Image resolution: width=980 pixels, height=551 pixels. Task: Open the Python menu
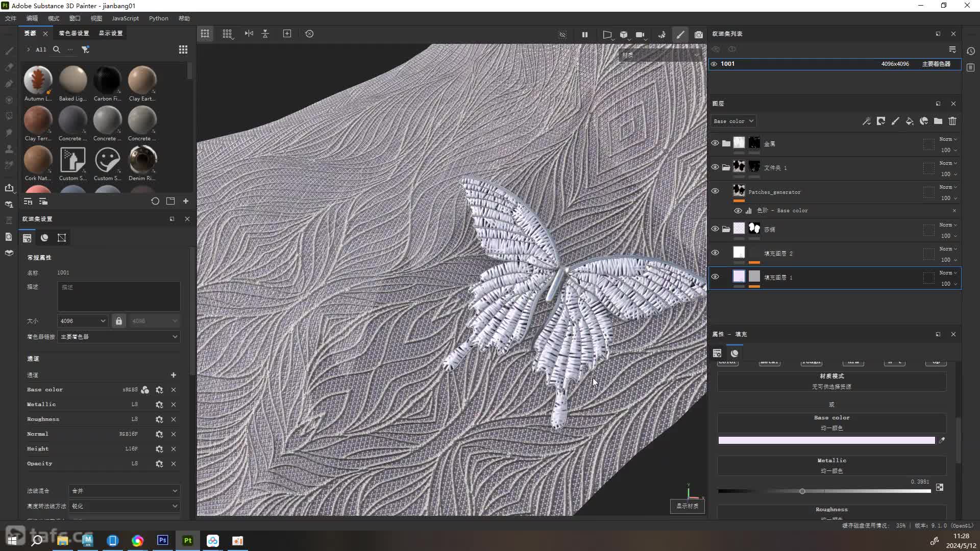(158, 18)
